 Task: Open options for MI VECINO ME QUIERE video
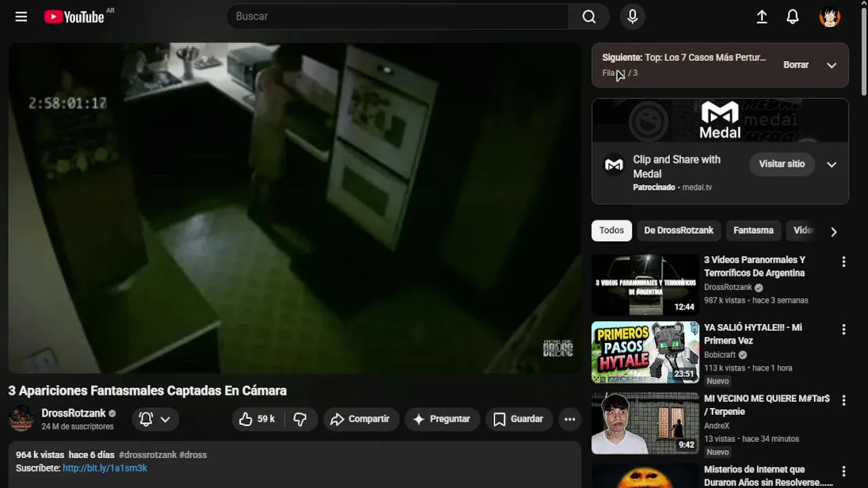844,401
